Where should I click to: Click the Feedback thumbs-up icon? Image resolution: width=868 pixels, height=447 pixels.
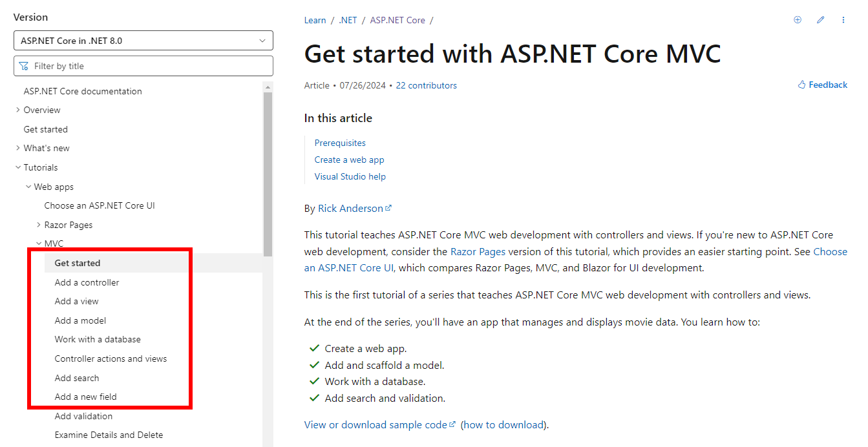(x=800, y=85)
